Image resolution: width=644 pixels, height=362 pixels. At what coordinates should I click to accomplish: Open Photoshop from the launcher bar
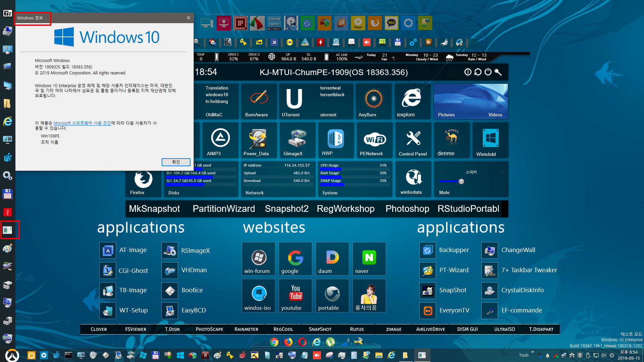(407, 208)
